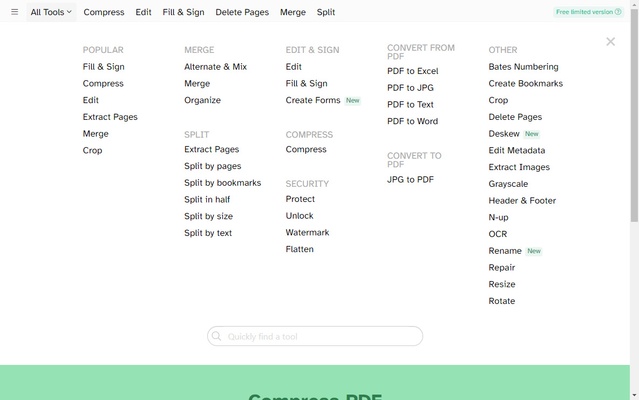This screenshot has height=400, width=639.
Task: Open Header & Footer tool
Action: [522, 200]
